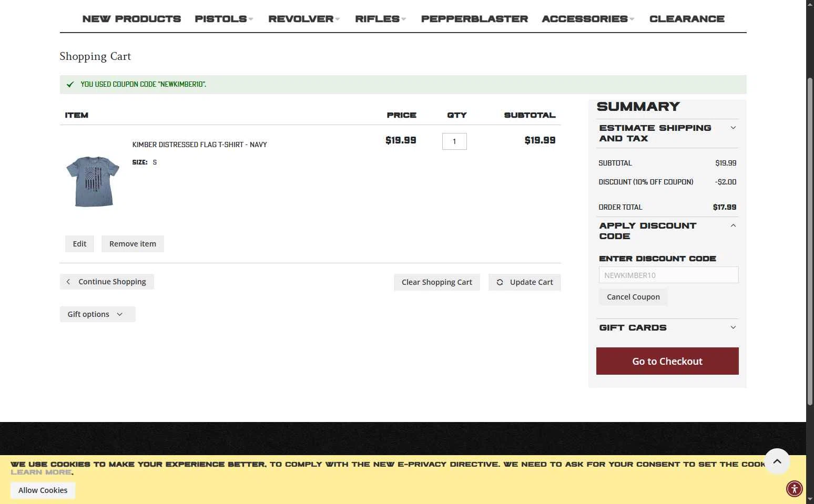Click Continue Shopping button
This screenshot has width=814, height=504.
pyautogui.click(x=107, y=282)
